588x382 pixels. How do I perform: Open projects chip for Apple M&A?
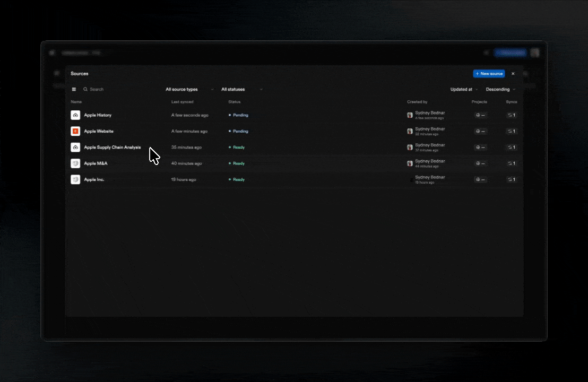[x=480, y=163]
